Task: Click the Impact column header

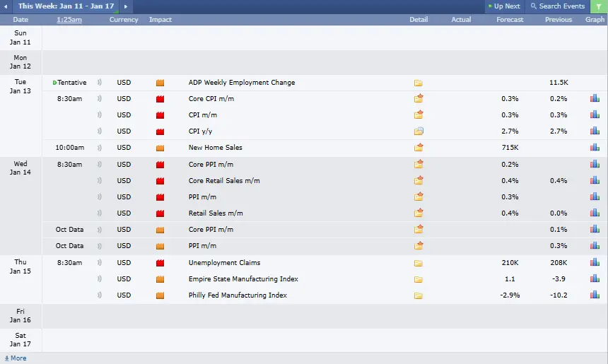Action: tap(160, 19)
